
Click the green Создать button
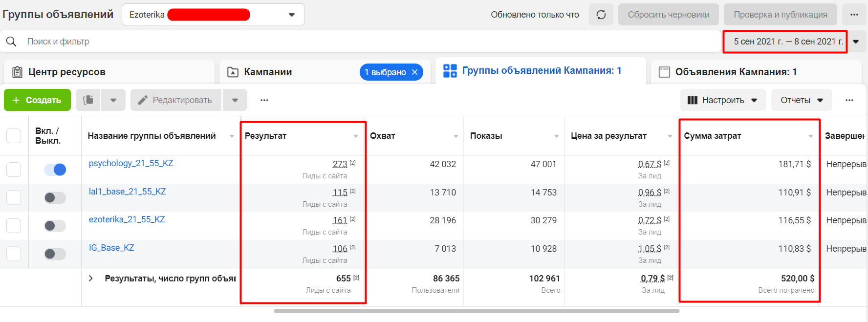(x=37, y=100)
